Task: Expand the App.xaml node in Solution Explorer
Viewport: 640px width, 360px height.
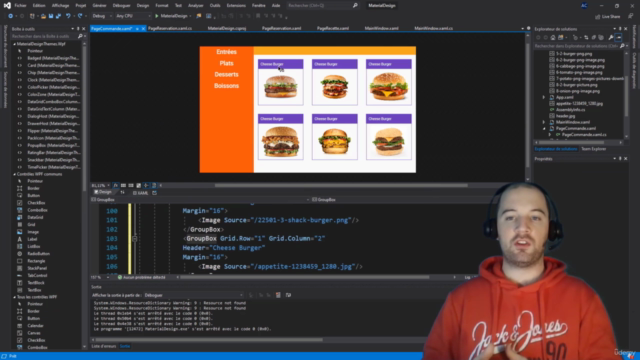Action: [x=544, y=98]
